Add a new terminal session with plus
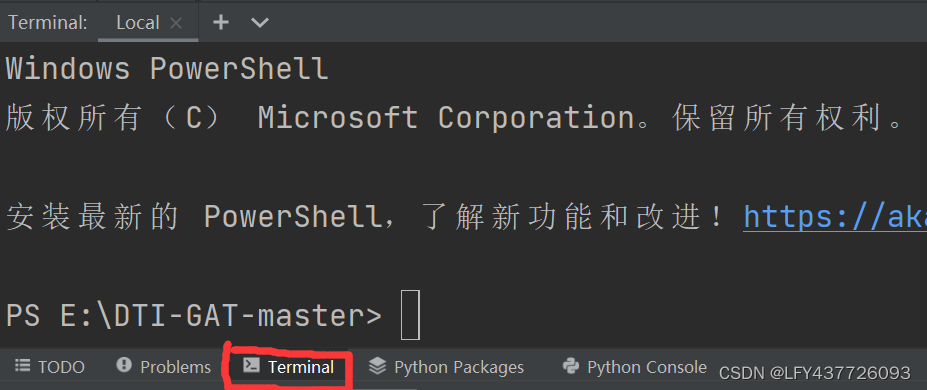Image resolution: width=927 pixels, height=390 pixels. click(221, 22)
